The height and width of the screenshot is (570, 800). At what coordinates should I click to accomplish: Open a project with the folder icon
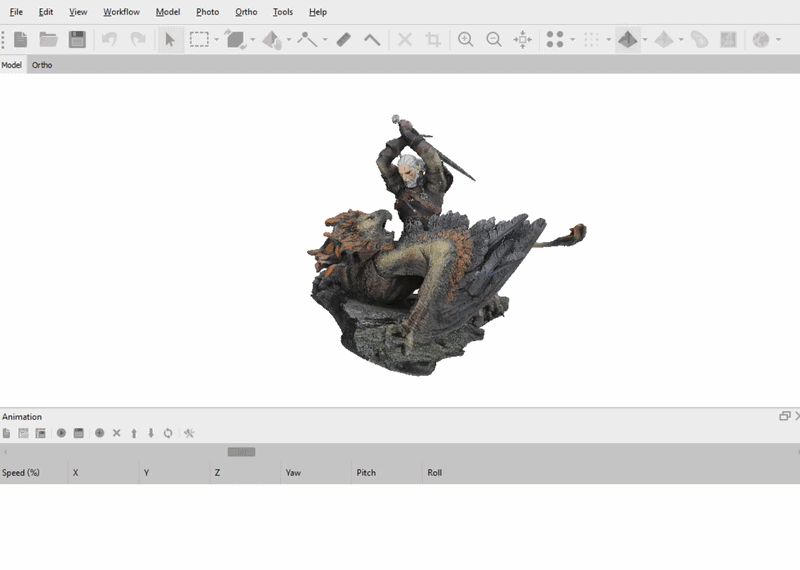(48, 40)
